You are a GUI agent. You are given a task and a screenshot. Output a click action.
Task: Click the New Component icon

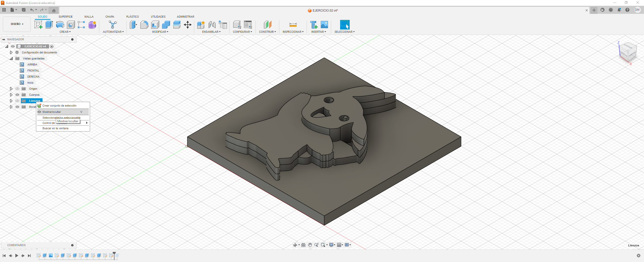coord(201,25)
